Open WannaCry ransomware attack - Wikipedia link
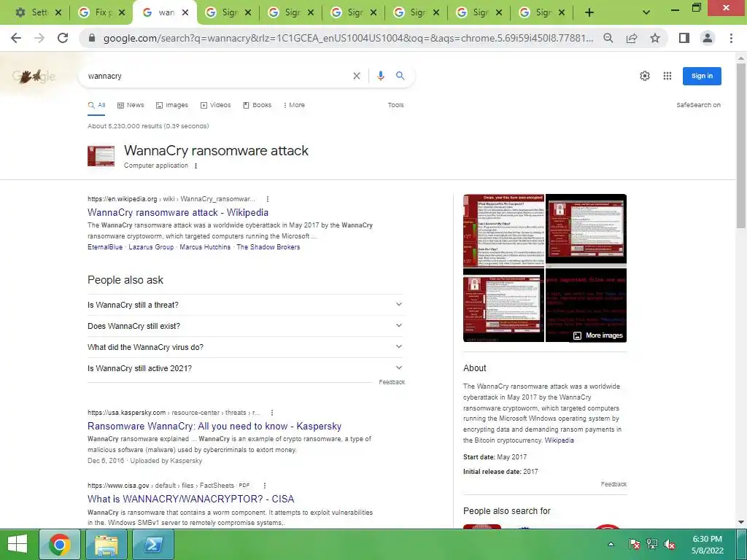747x560 pixels. pos(178,212)
